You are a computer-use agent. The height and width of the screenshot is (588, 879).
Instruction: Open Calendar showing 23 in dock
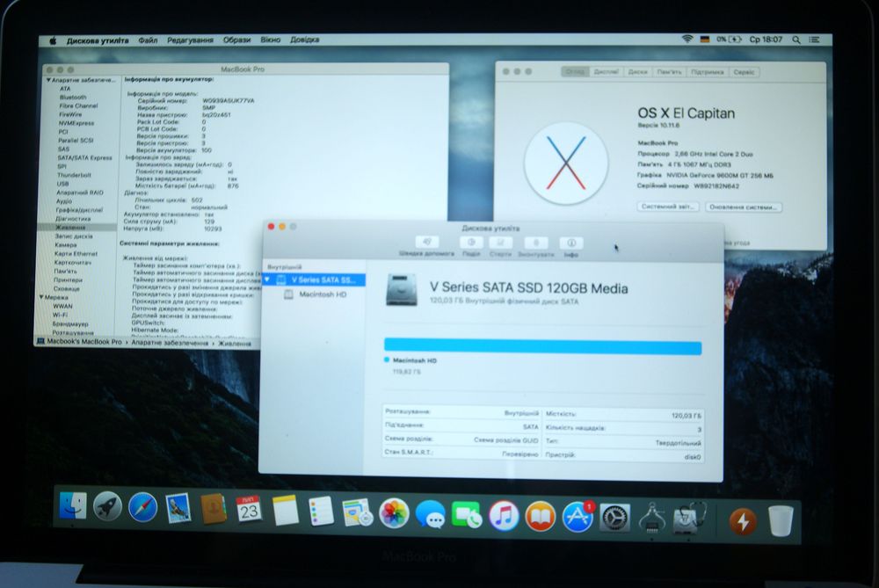249,510
